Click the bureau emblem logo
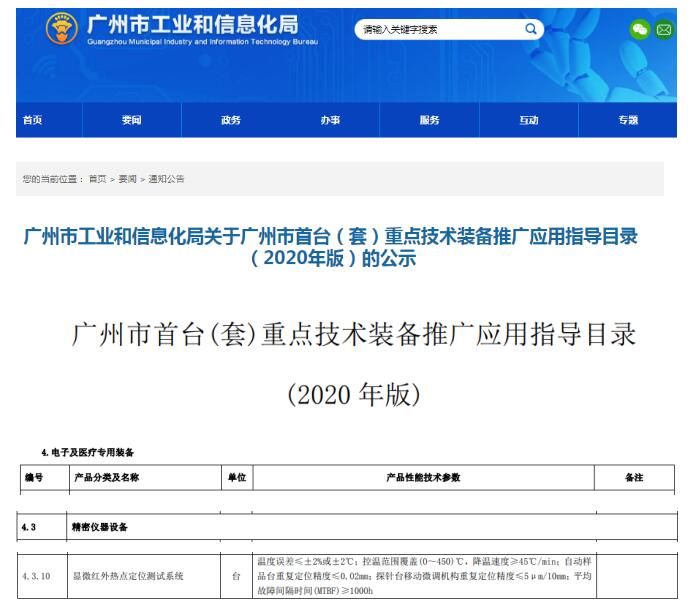Viewport: 695px width, 611px height. click(x=62, y=28)
